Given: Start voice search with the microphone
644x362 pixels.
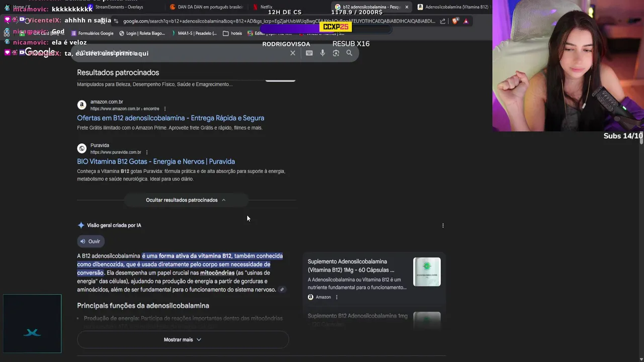Looking at the screenshot, I should (323, 53).
